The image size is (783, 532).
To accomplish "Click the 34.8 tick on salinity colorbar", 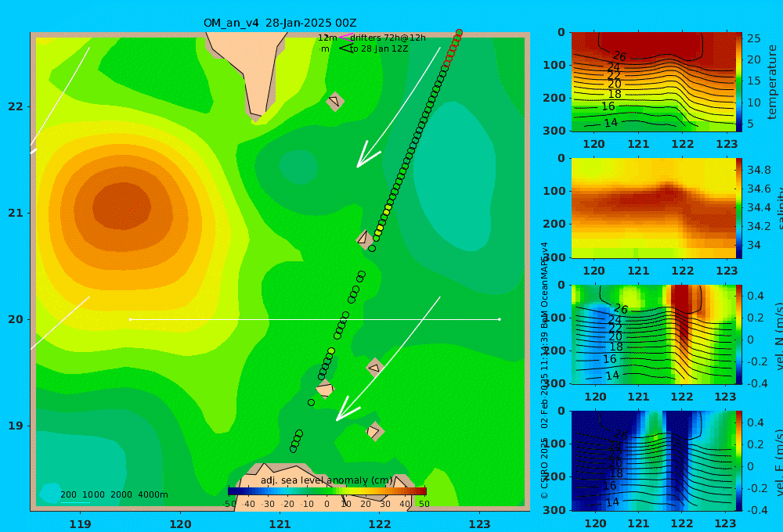I will (759, 171).
